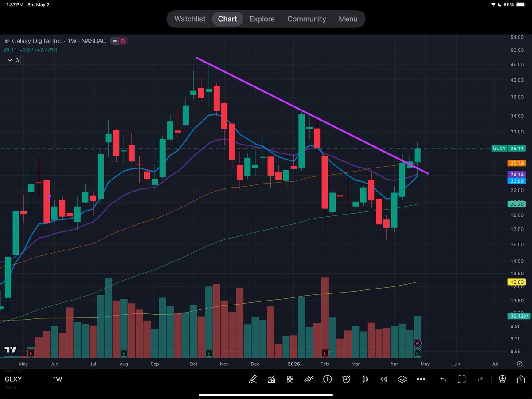This screenshot has width=532, height=399.
Task: Open the ideas lightbulb icon
Action: click(x=502, y=379)
